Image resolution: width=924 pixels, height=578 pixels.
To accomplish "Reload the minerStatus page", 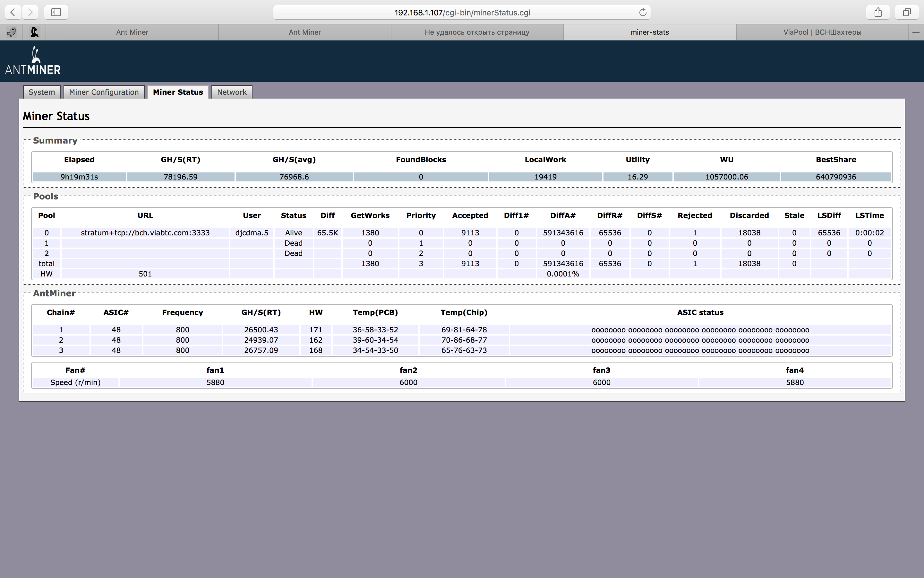I will pyautogui.click(x=643, y=12).
